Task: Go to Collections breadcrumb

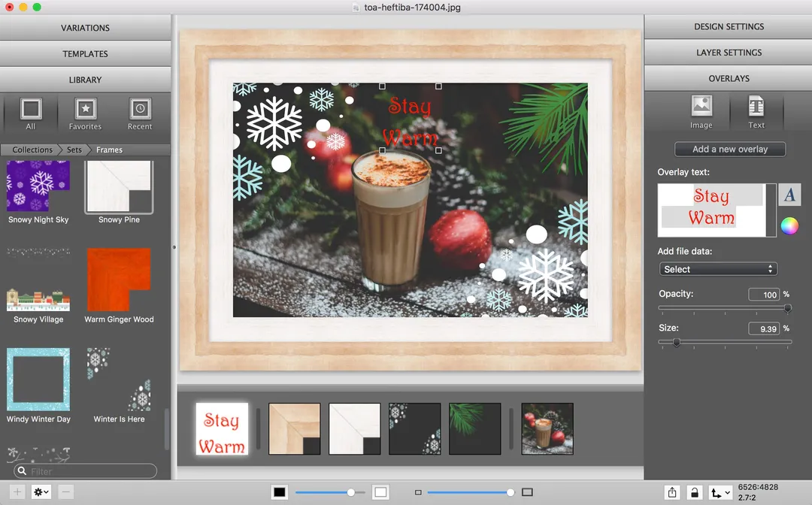Action: (x=32, y=150)
